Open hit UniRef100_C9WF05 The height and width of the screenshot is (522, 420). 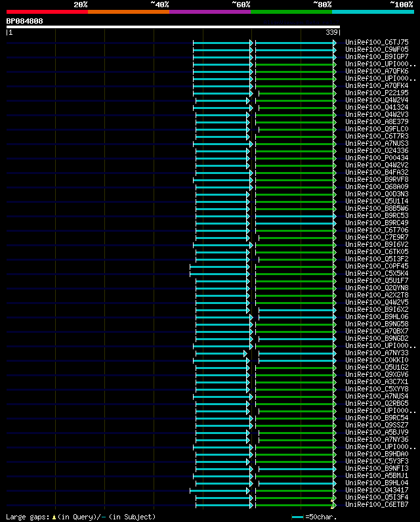coord(377,50)
